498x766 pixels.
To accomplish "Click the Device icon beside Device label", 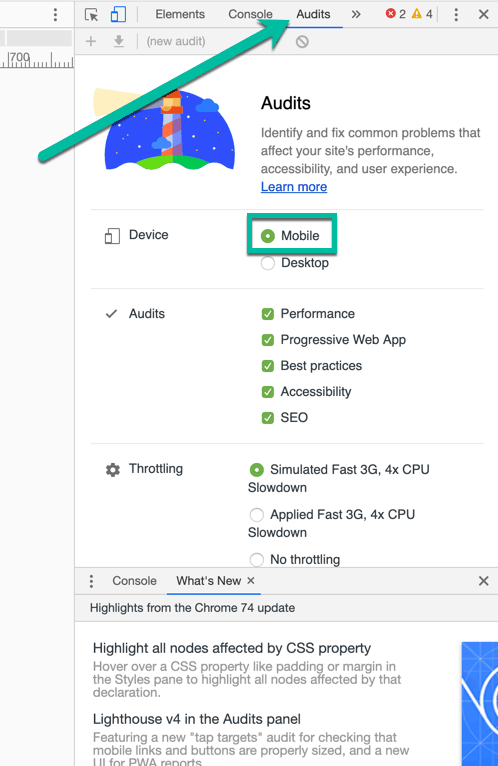I will [112, 236].
